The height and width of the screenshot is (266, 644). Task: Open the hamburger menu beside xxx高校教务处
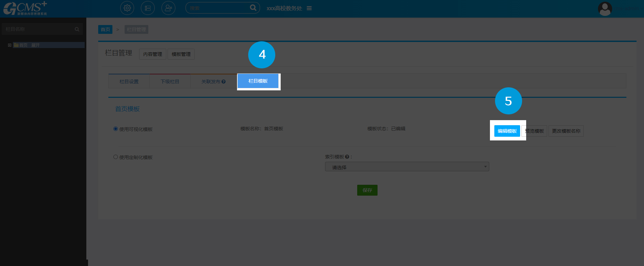tap(309, 8)
